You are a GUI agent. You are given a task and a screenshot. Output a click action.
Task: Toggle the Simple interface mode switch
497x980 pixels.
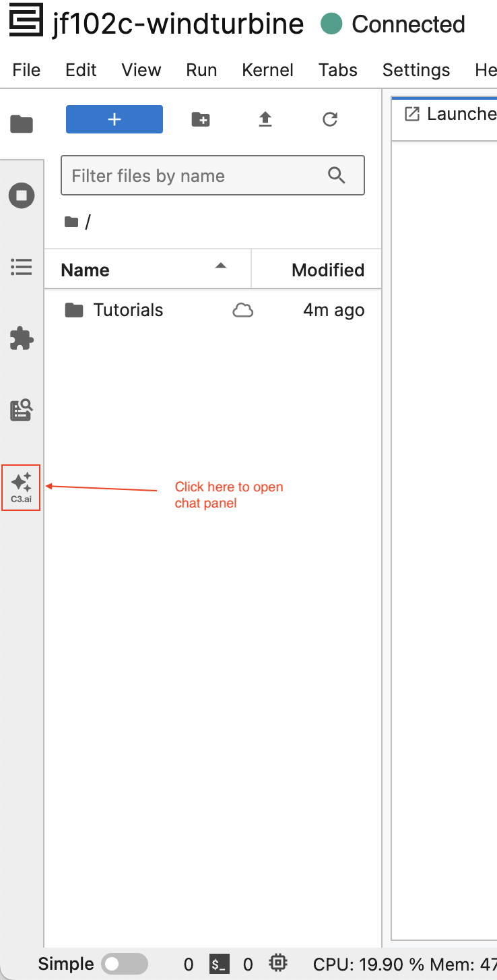[x=125, y=964]
